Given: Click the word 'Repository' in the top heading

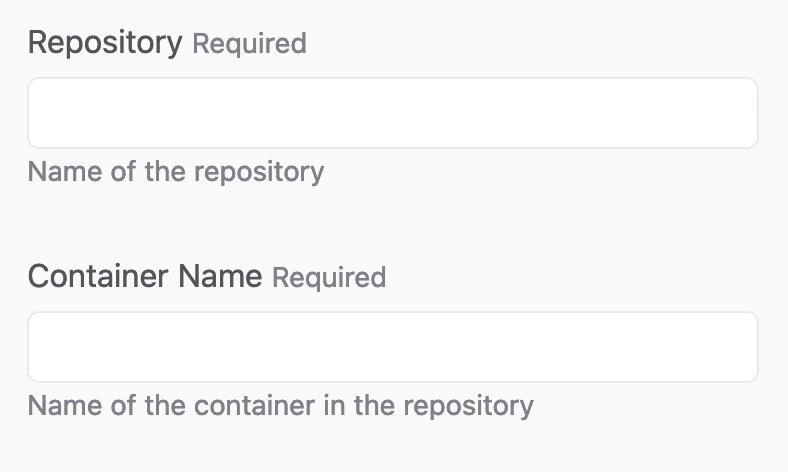Looking at the screenshot, I should click(105, 43).
